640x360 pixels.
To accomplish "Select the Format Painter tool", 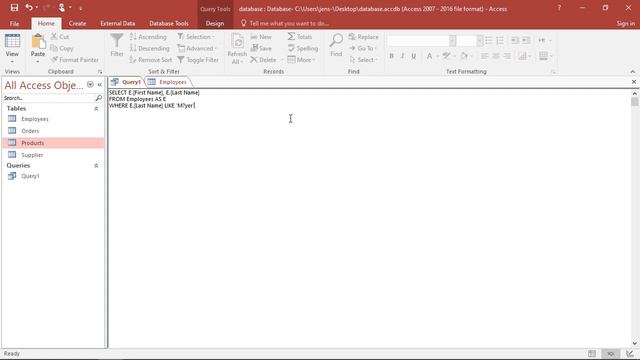I will click(75, 60).
